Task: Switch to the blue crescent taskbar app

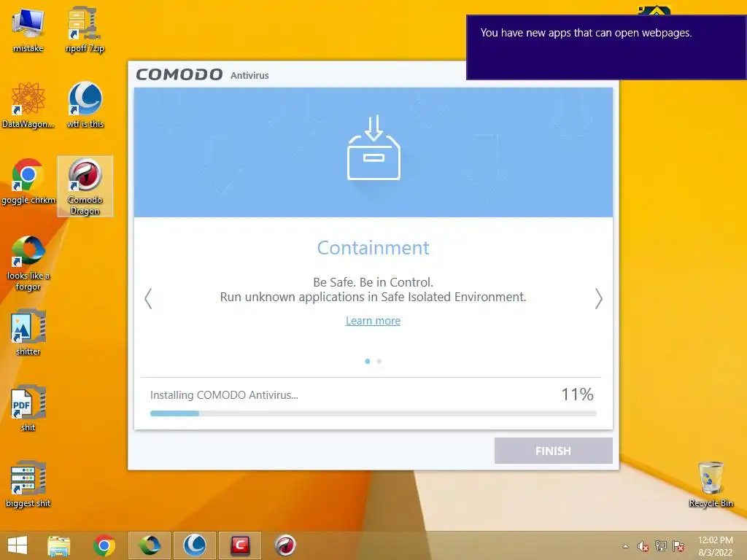Action: click(x=194, y=545)
